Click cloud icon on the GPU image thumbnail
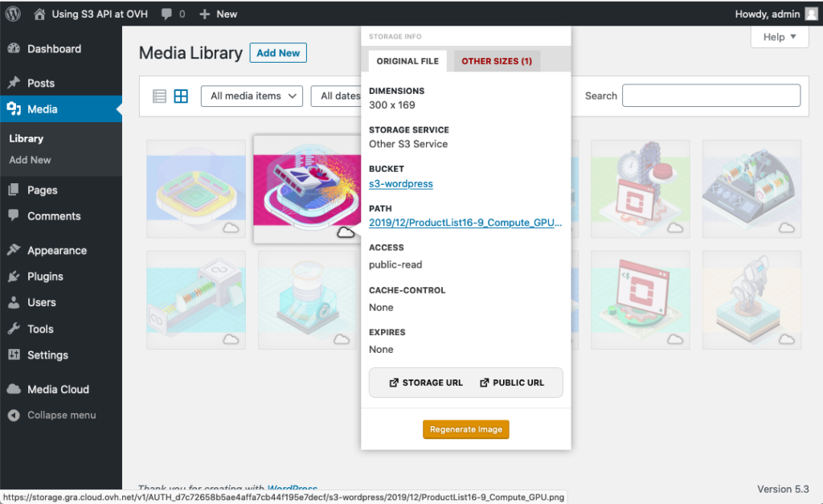The height and width of the screenshot is (504, 823). pyautogui.click(x=346, y=232)
